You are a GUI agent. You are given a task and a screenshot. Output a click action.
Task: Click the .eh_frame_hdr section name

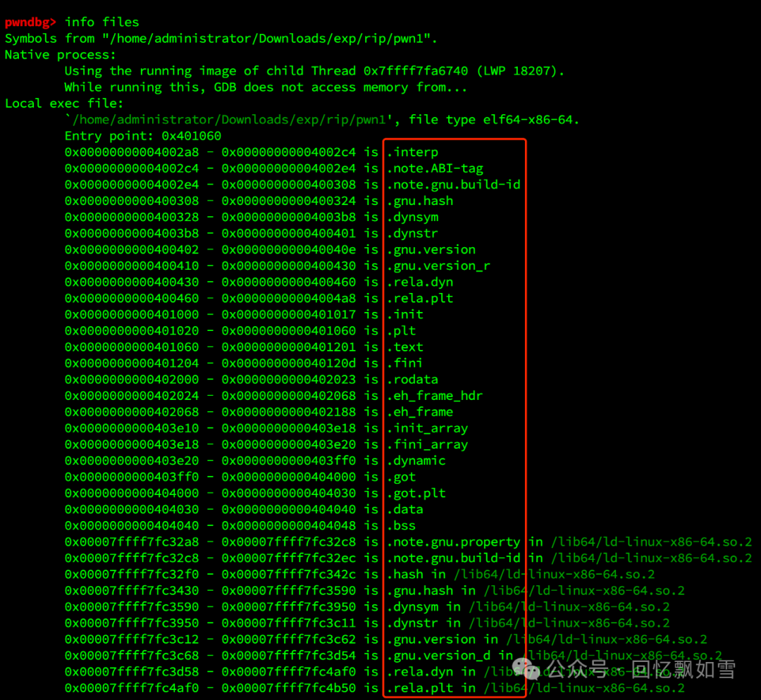435,396
